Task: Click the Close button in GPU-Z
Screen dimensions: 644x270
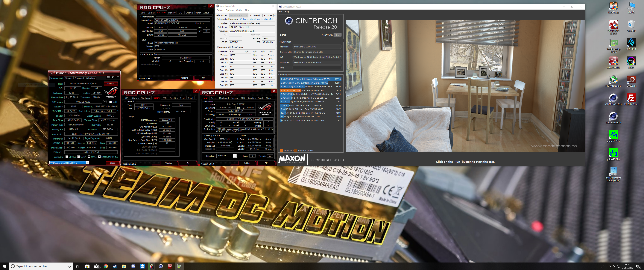Action: (x=113, y=163)
